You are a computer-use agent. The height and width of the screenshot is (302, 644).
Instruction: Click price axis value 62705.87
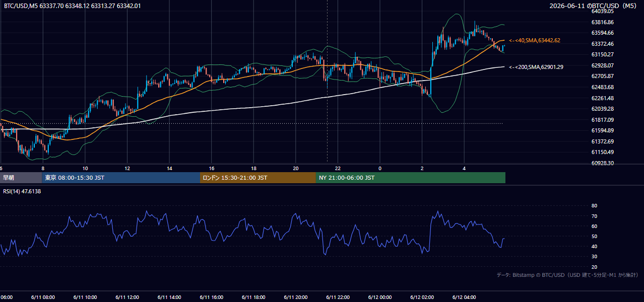pyautogui.click(x=602, y=76)
